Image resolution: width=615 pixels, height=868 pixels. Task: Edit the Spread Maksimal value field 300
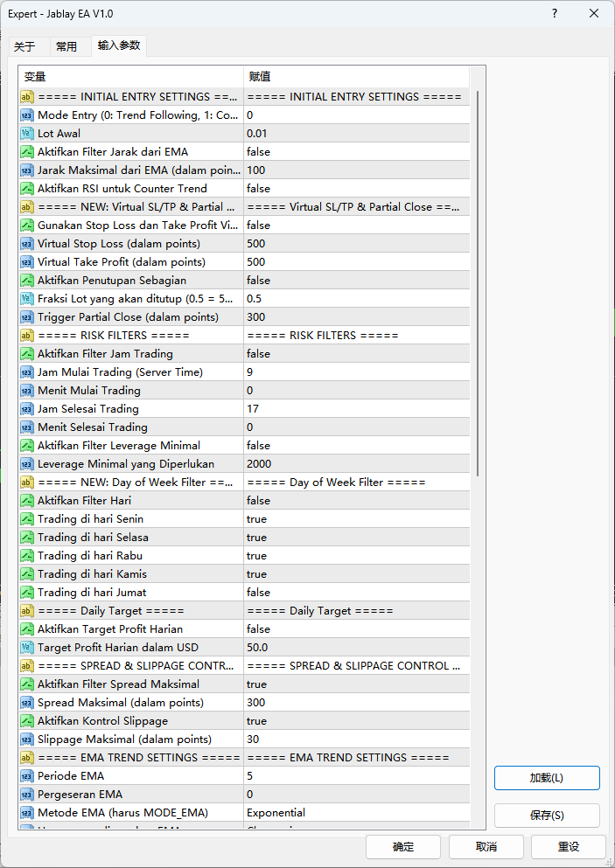click(x=357, y=703)
